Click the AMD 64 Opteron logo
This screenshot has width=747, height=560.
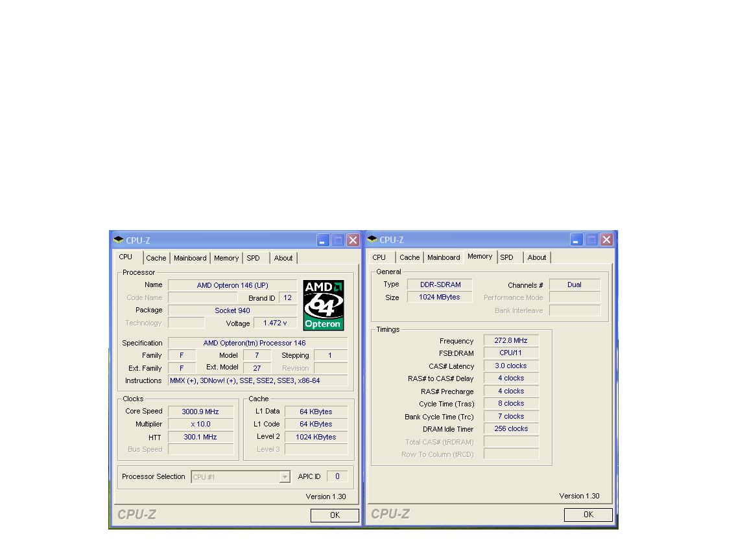coord(324,305)
